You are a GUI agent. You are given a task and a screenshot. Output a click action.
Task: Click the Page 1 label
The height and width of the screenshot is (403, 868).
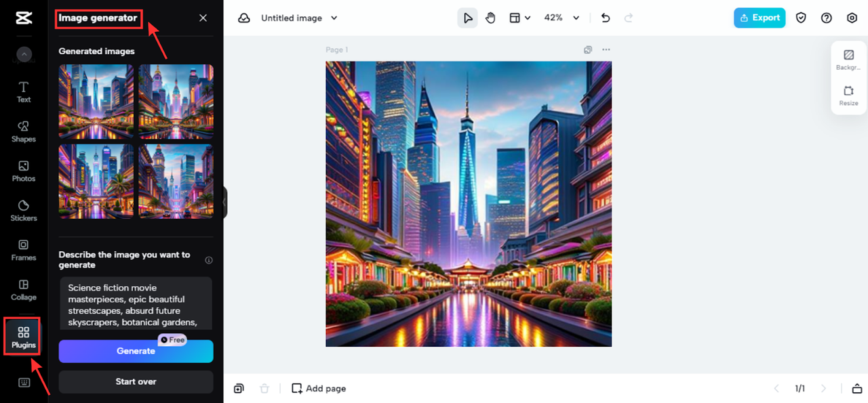coord(337,49)
